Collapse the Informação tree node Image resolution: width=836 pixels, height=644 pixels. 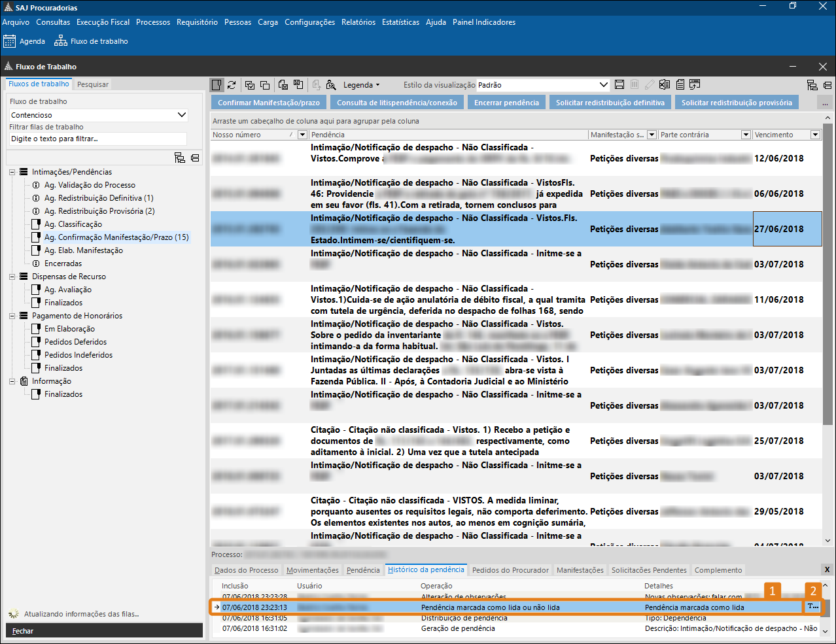(x=12, y=381)
